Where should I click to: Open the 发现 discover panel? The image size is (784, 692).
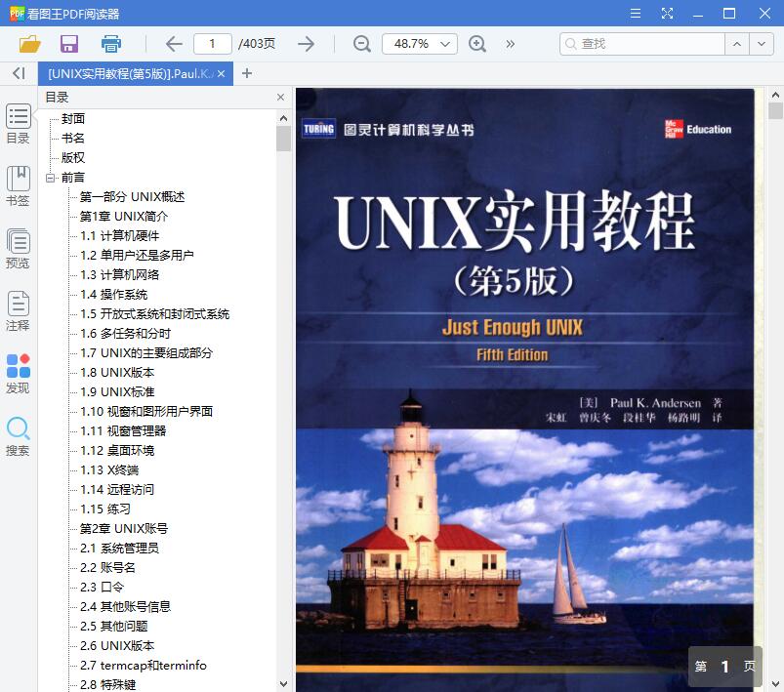tap(18, 374)
